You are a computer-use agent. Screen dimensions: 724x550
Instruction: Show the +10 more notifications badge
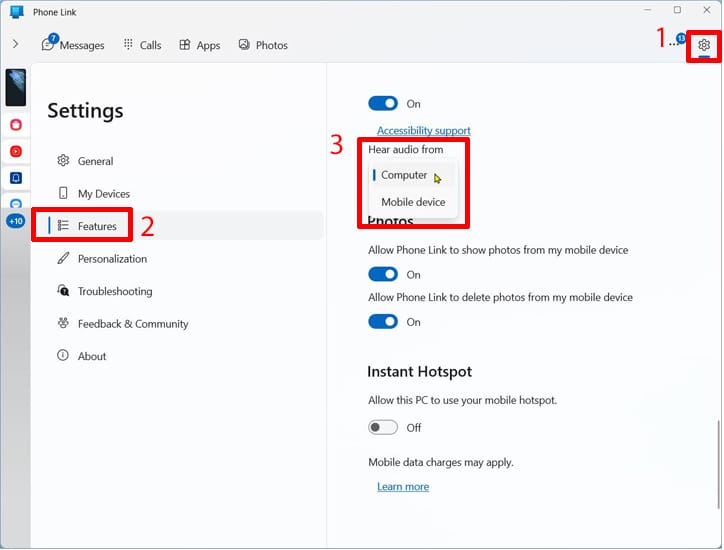(x=16, y=221)
